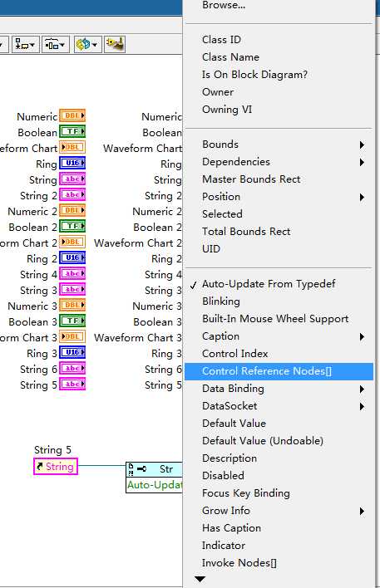The image size is (380, 588).
Task: Expand the Caption submenu
Action: 279,336
